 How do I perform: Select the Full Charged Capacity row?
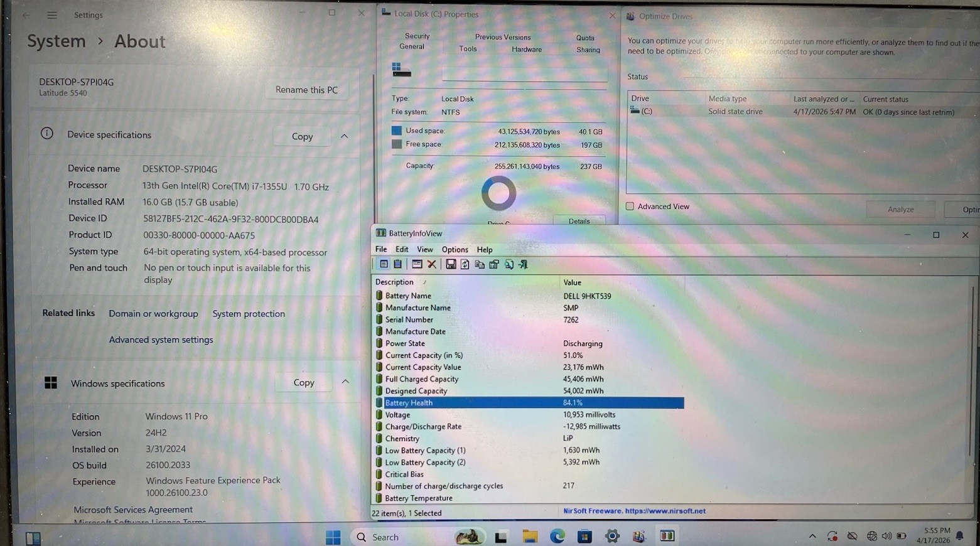pyautogui.click(x=529, y=379)
